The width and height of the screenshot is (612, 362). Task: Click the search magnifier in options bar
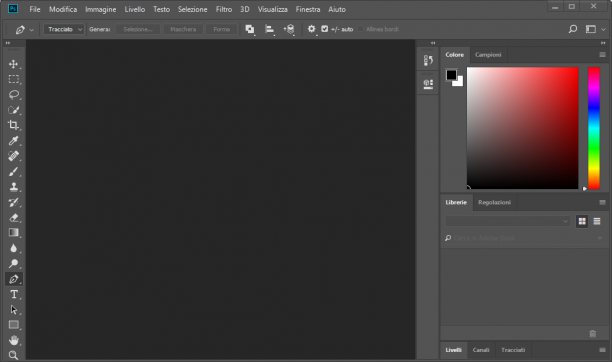573,29
